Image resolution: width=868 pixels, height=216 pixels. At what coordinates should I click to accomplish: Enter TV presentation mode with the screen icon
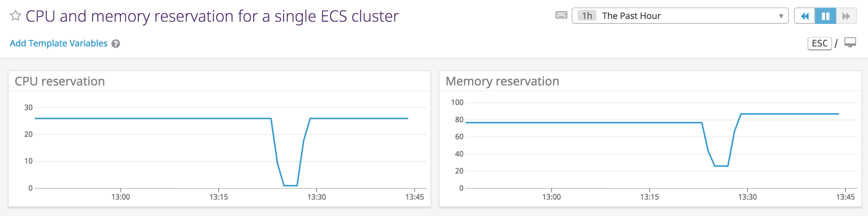pos(851,43)
